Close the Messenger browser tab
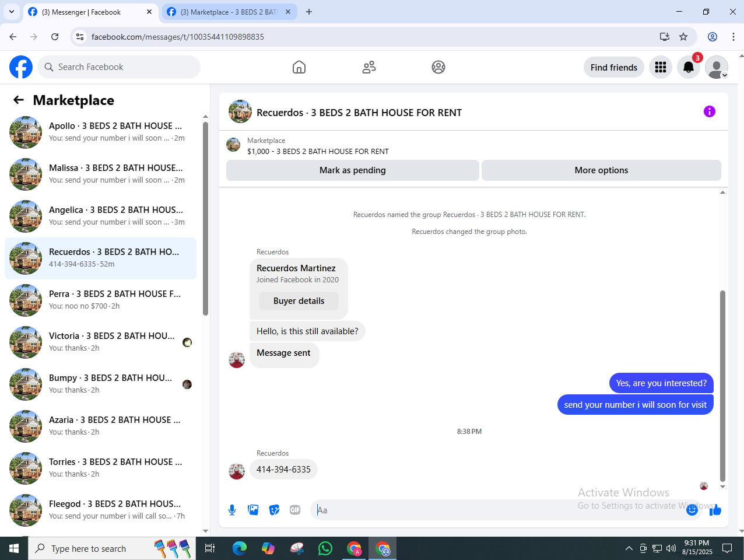 (x=149, y=12)
